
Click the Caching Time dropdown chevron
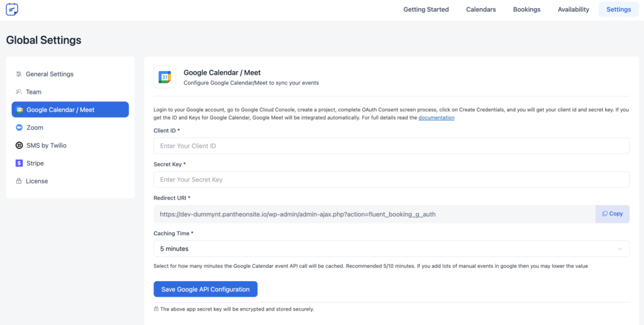[x=620, y=249]
